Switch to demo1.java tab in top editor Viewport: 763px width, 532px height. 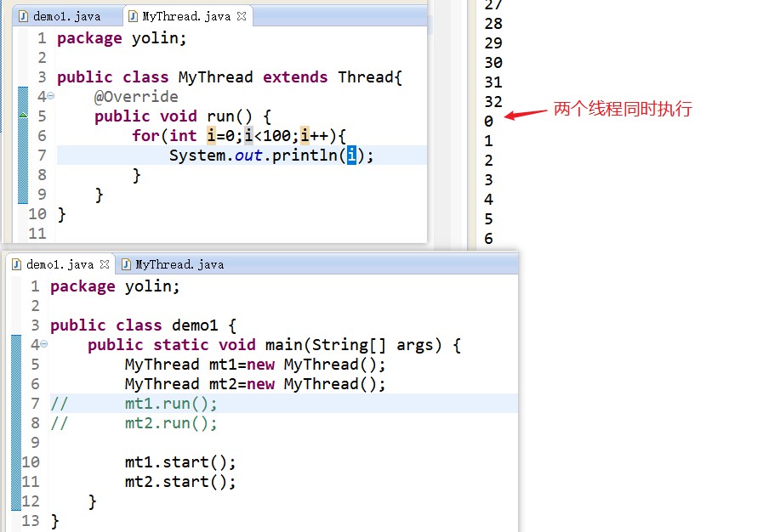coord(66,16)
